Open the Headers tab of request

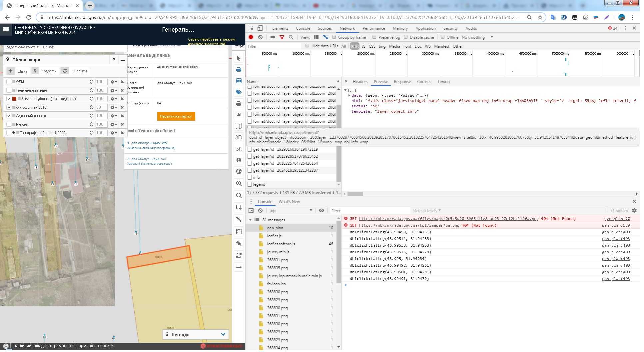360,82
